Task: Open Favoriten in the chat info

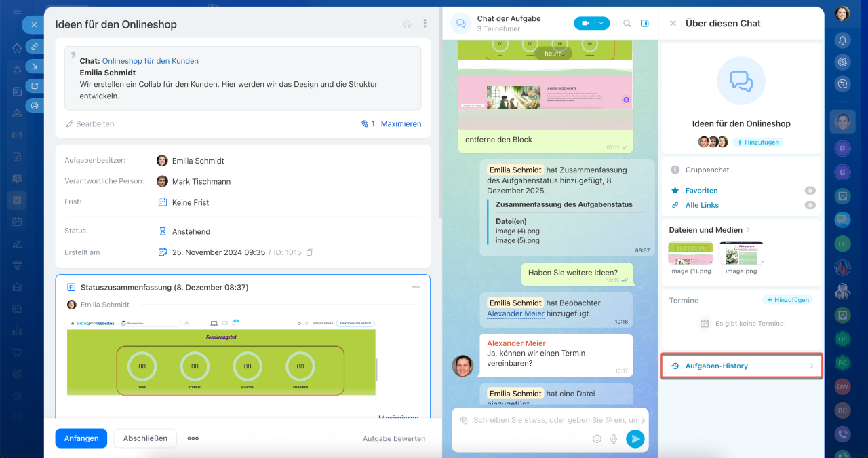Action: pyautogui.click(x=701, y=191)
